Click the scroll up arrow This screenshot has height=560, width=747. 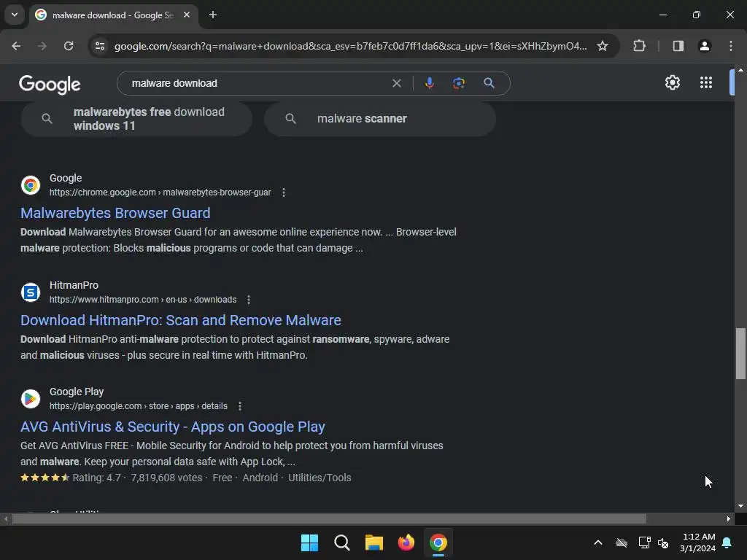point(740,70)
